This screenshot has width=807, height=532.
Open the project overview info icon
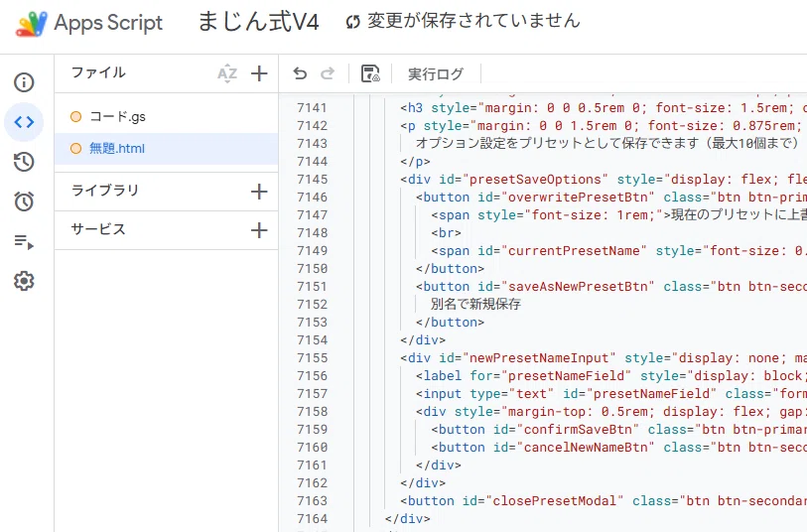click(x=24, y=82)
